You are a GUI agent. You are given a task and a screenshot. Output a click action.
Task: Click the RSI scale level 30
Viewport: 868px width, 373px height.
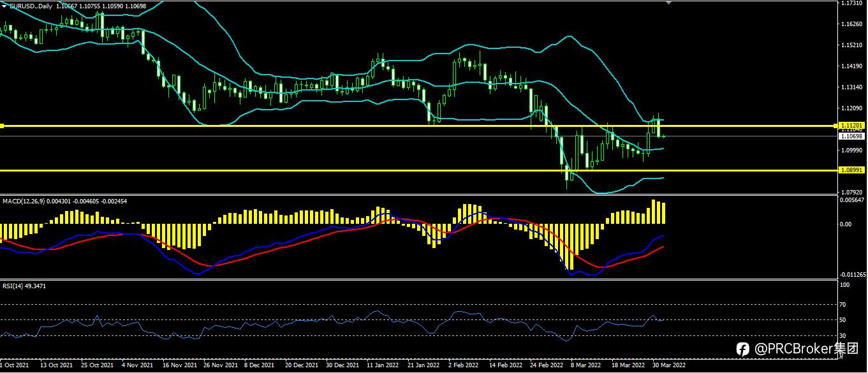pos(843,336)
